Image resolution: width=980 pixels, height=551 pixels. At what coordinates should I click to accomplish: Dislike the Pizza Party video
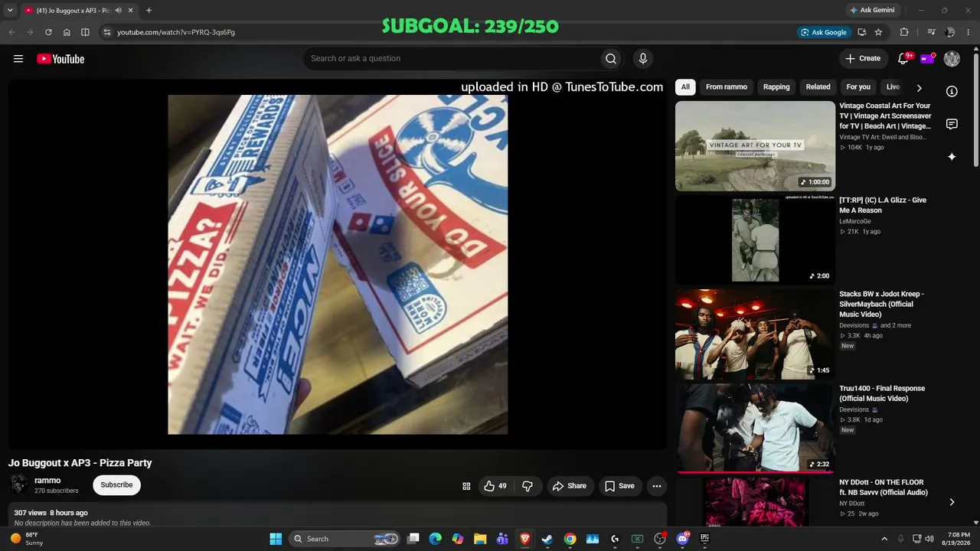click(x=528, y=486)
